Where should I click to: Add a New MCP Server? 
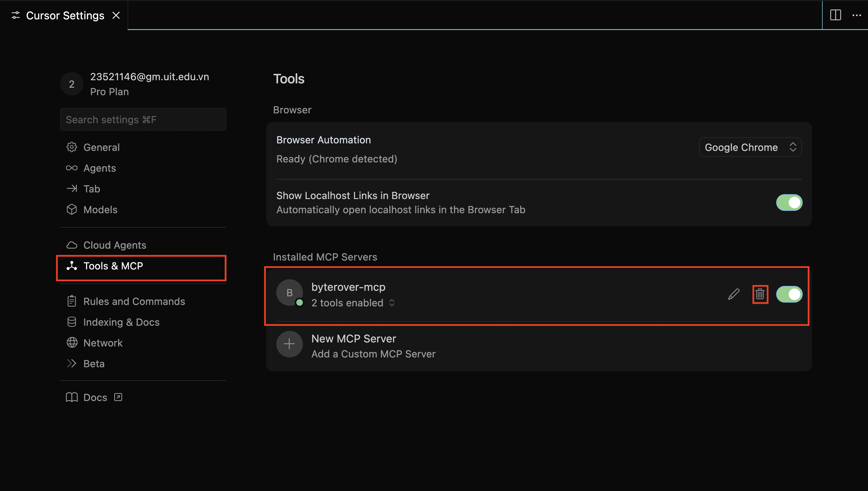click(x=354, y=339)
